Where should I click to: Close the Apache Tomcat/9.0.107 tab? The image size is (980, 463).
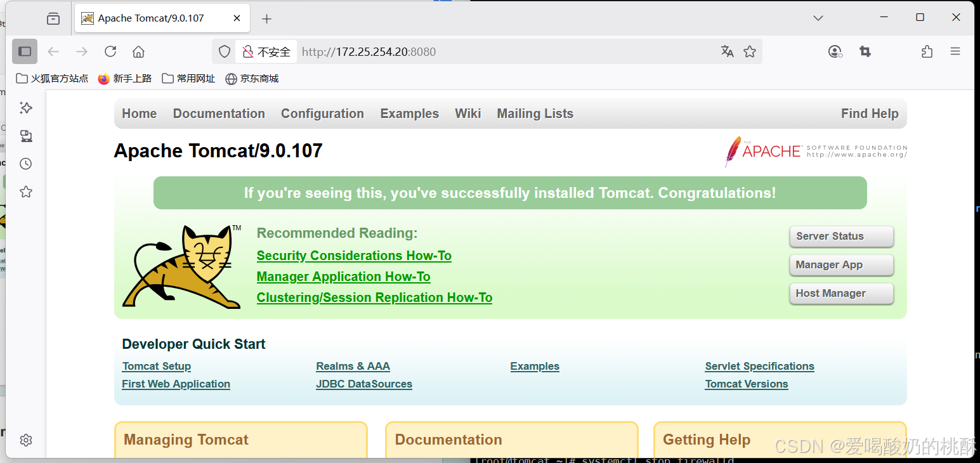tap(237, 18)
